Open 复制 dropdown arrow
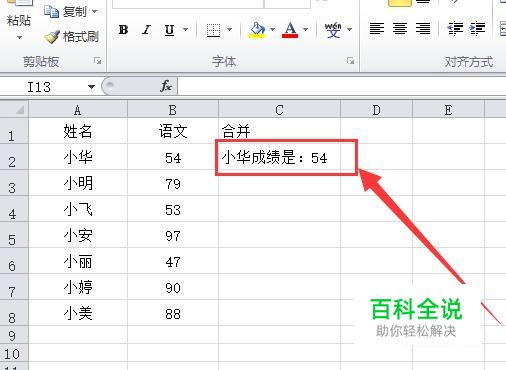This screenshot has width=506, height=370. coord(95,12)
